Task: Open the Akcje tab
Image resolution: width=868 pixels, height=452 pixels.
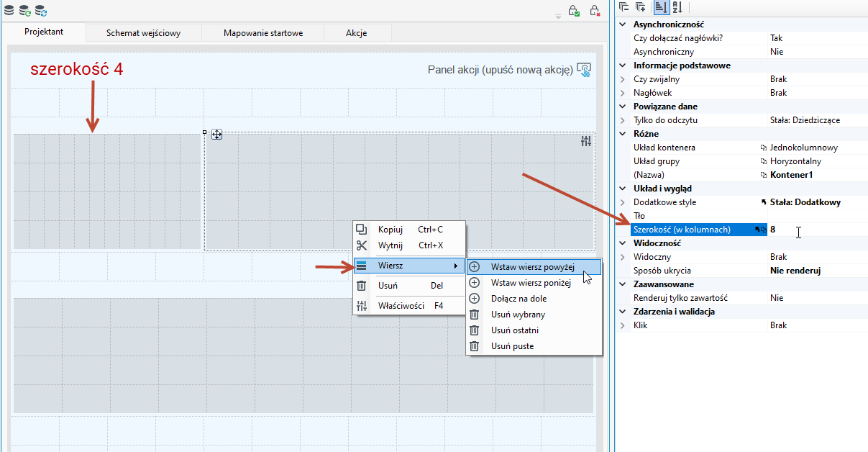Action: (357, 33)
